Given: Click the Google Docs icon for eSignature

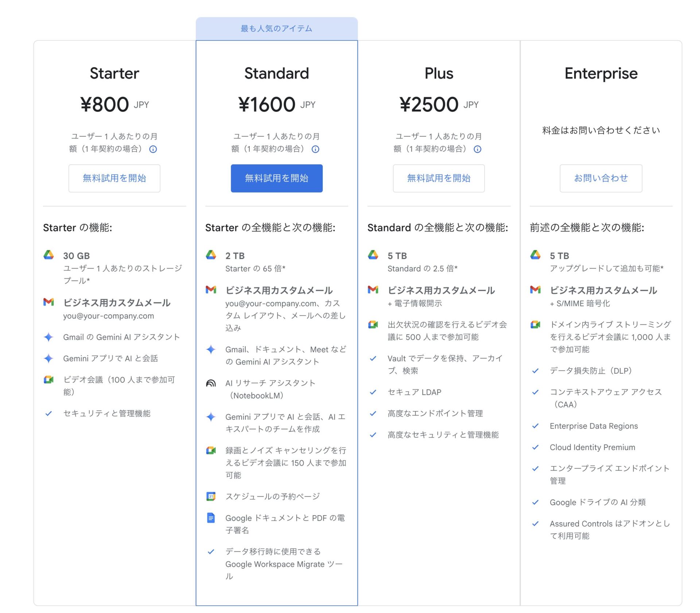Looking at the screenshot, I should click(211, 517).
